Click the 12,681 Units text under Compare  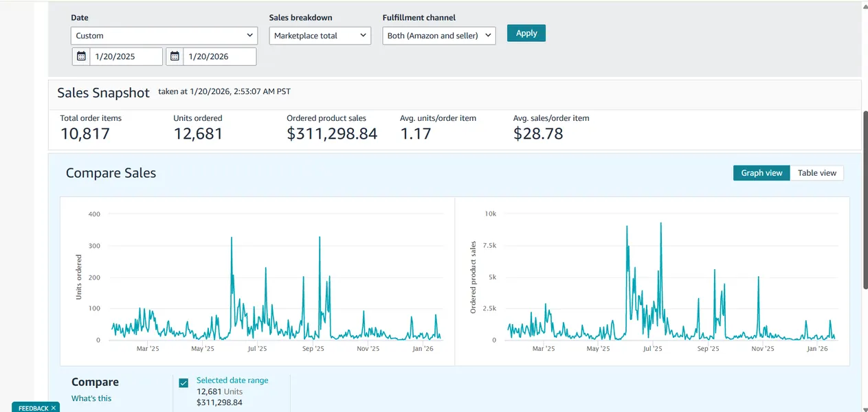pyautogui.click(x=220, y=391)
